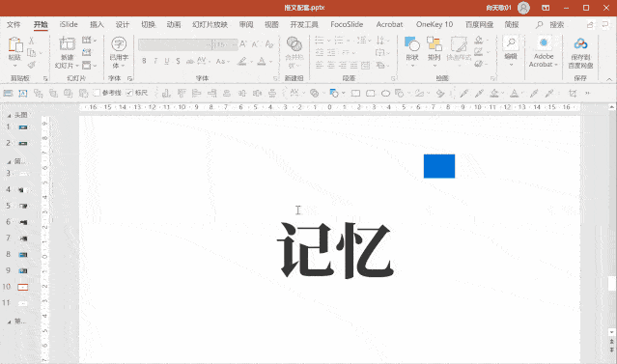Click the Arrange (排列) icon

435,43
